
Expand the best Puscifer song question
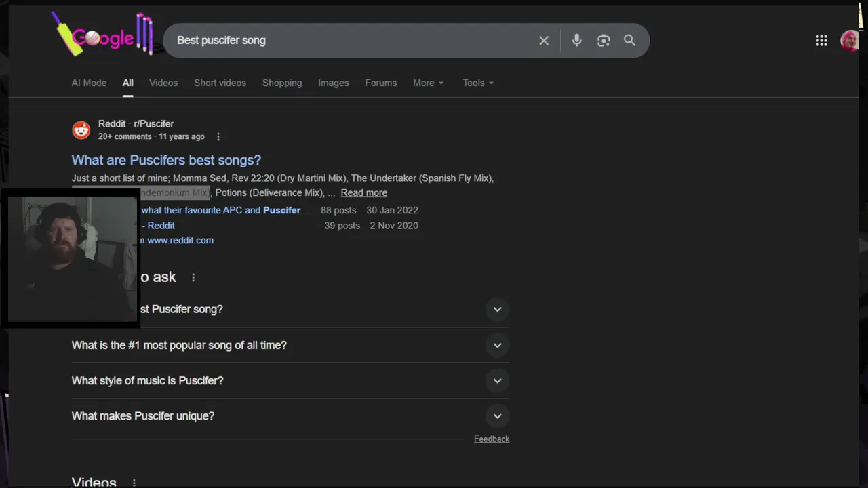pyautogui.click(x=497, y=310)
